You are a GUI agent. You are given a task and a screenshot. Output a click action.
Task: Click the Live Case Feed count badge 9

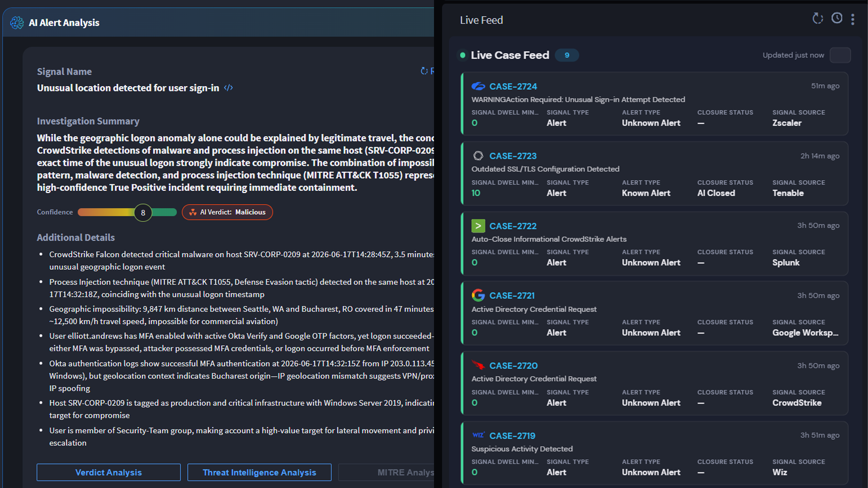[x=567, y=55]
